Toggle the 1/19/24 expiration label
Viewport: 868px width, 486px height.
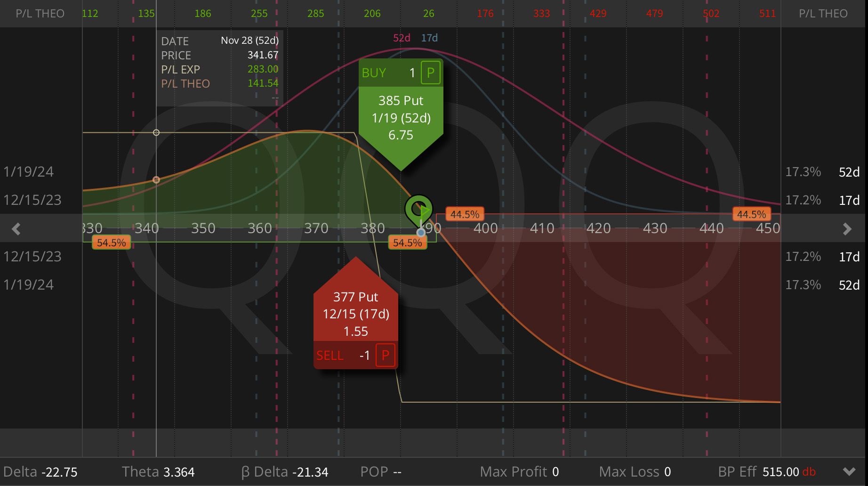point(28,171)
